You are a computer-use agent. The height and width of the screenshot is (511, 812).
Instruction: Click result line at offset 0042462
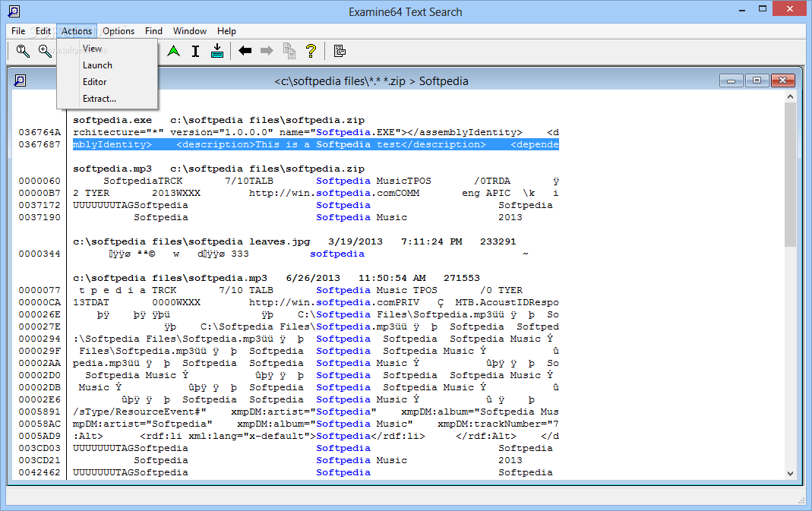click(313, 472)
